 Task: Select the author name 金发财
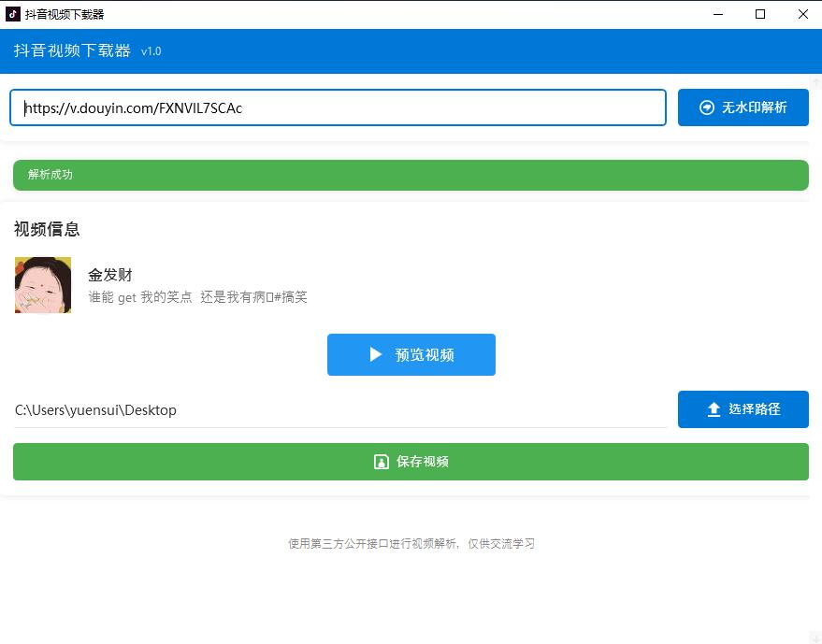[x=110, y=275]
